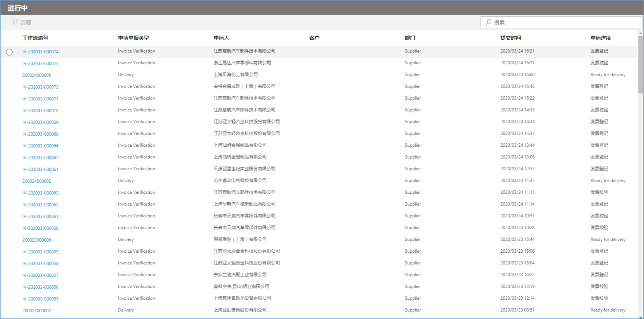
Task: Open workflow IV-202003-000062
Action: click(x=41, y=204)
